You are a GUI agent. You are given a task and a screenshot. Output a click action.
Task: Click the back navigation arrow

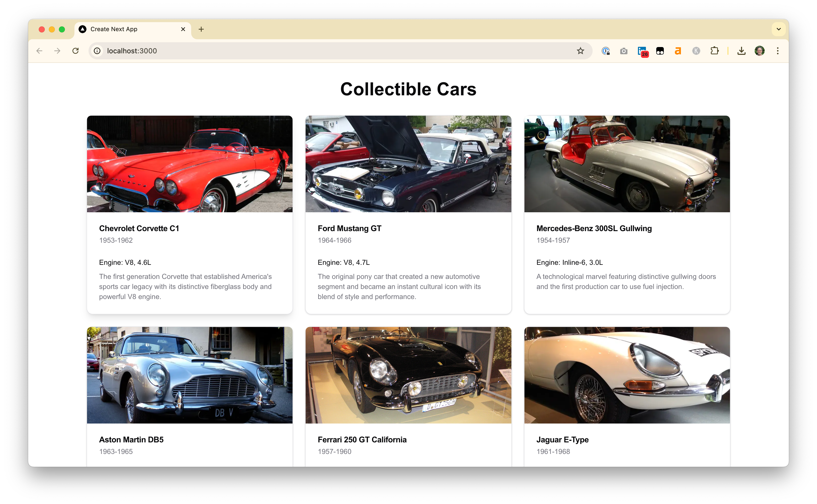[x=39, y=51]
